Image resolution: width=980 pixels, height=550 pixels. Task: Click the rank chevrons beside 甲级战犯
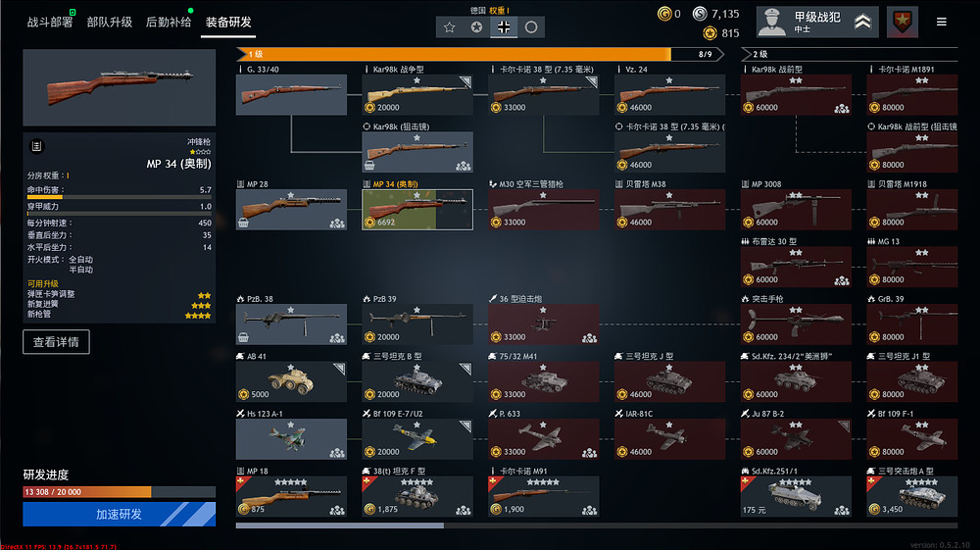coord(862,22)
